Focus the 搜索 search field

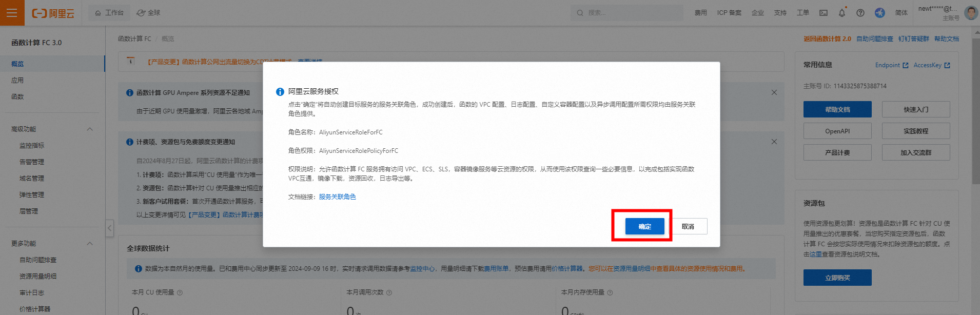tap(627, 13)
